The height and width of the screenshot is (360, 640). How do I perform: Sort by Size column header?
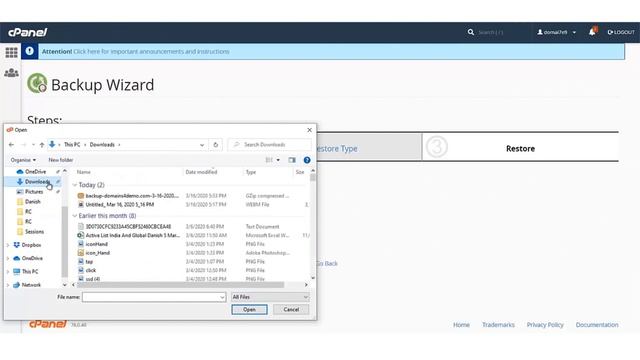click(x=300, y=172)
